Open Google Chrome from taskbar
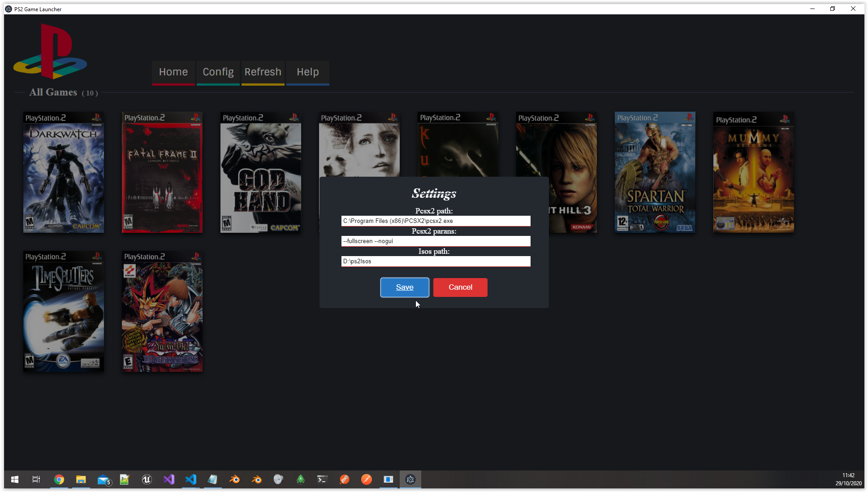868x492 pixels. pos(59,479)
